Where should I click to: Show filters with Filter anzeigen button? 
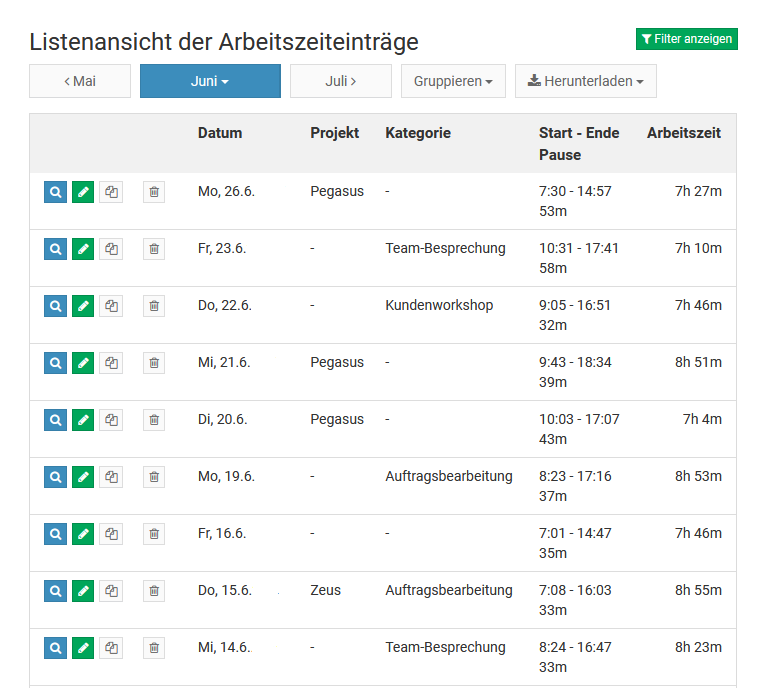point(686,39)
